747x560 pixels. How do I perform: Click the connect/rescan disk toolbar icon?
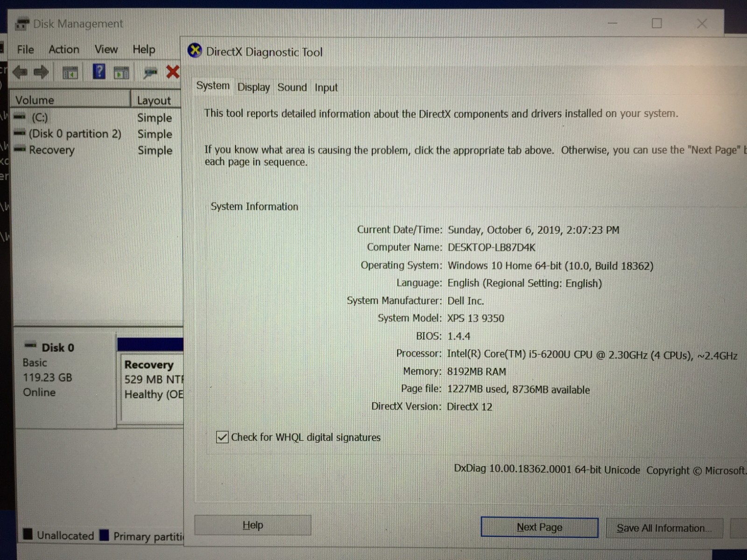click(150, 72)
